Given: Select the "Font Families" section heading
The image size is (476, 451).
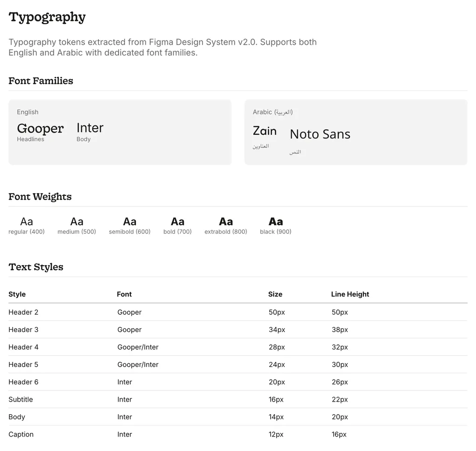Looking at the screenshot, I should point(41,81).
